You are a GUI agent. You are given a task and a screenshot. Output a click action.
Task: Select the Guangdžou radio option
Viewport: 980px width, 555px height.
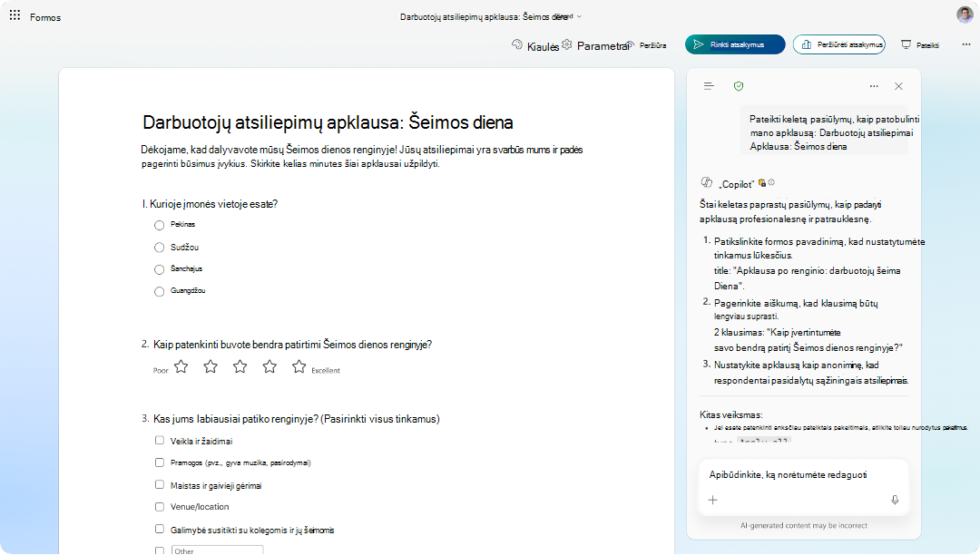160,291
